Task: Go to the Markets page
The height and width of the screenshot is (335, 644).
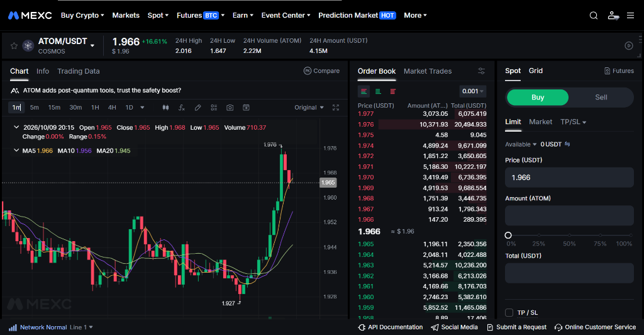Action: pos(126,16)
